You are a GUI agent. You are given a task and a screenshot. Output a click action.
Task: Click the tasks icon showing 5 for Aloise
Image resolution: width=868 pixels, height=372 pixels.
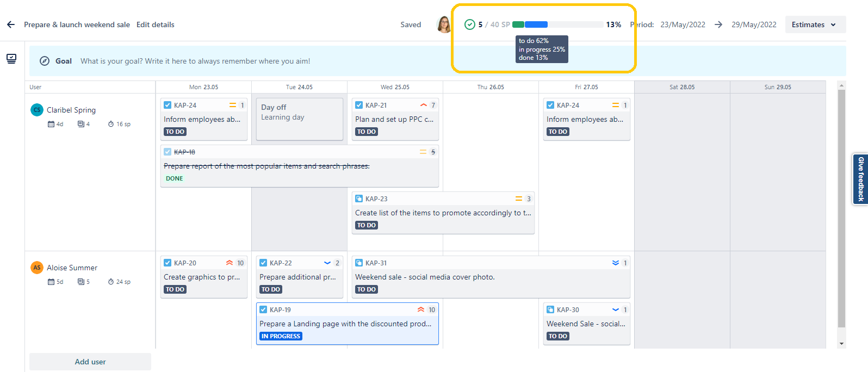[x=80, y=282]
